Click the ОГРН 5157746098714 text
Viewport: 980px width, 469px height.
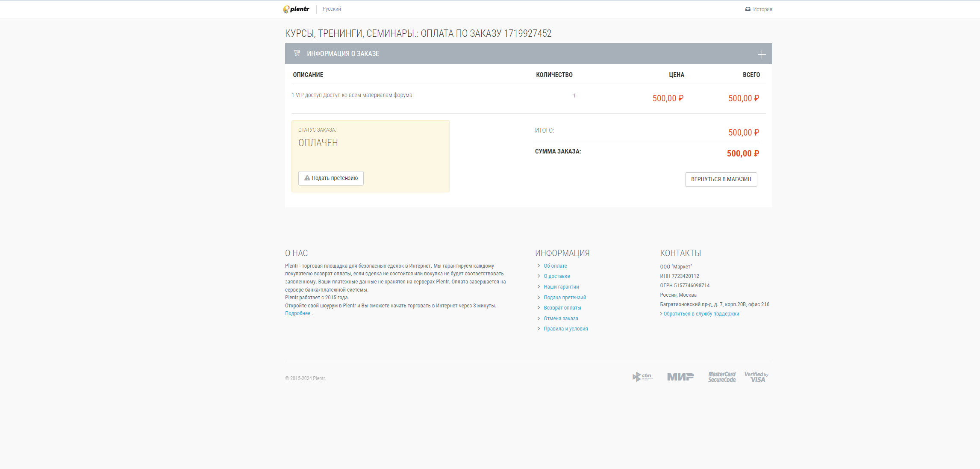tap(685, 286)
